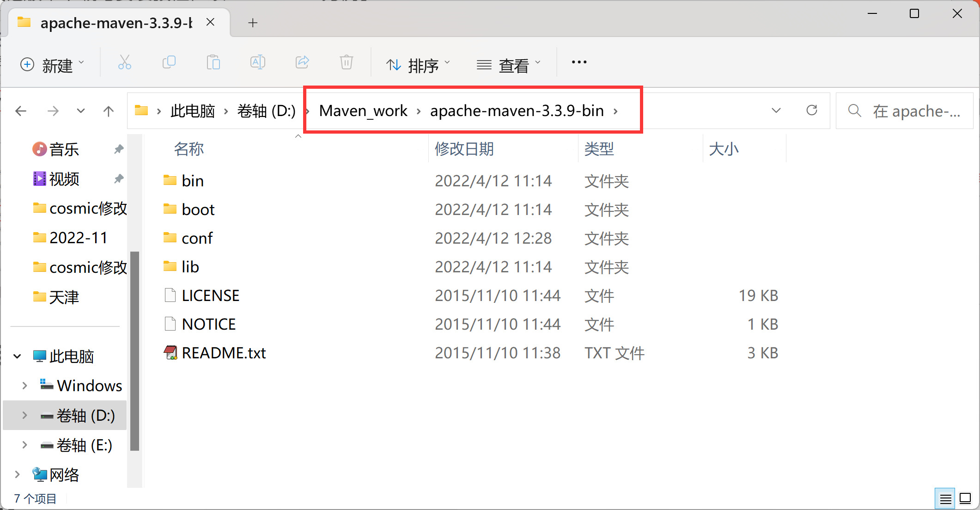Navigate to Maven_work in the breadcrumb
The image size is (980, 510).
(x=363, y=111)
